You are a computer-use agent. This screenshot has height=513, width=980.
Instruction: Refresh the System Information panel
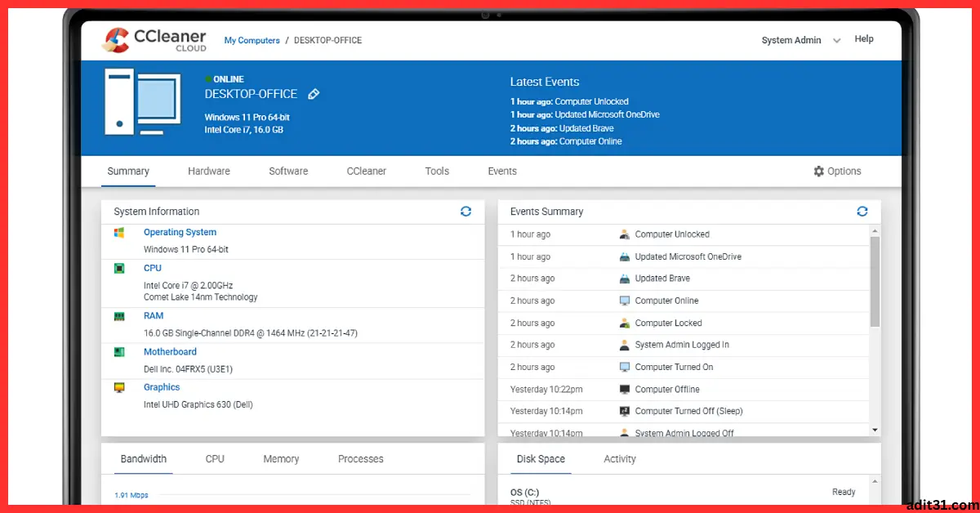(x=465, y=211)
